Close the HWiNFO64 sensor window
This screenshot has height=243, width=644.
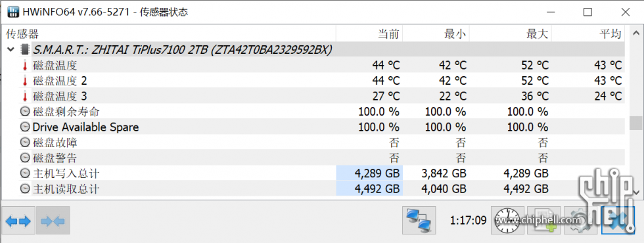click(625, 12)
